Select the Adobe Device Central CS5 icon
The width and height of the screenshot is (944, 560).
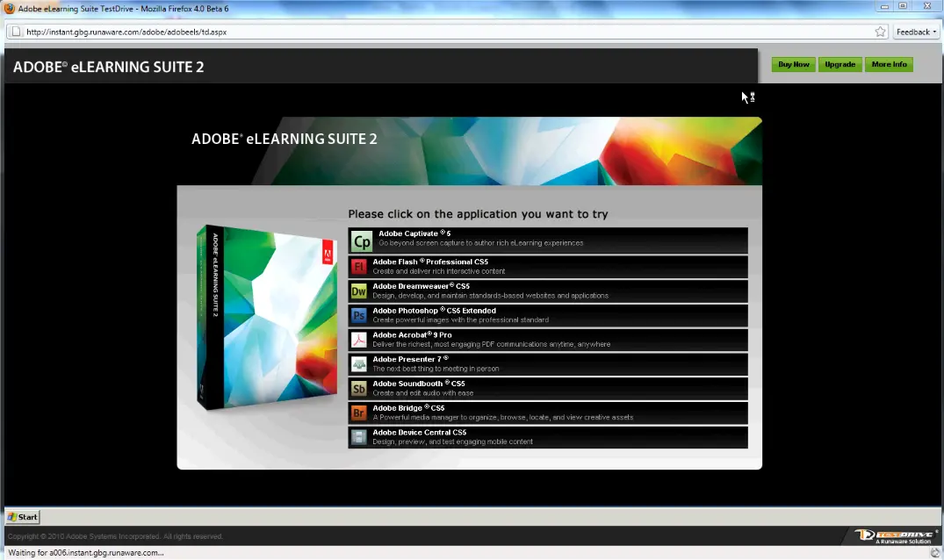(x=360, y=436)
